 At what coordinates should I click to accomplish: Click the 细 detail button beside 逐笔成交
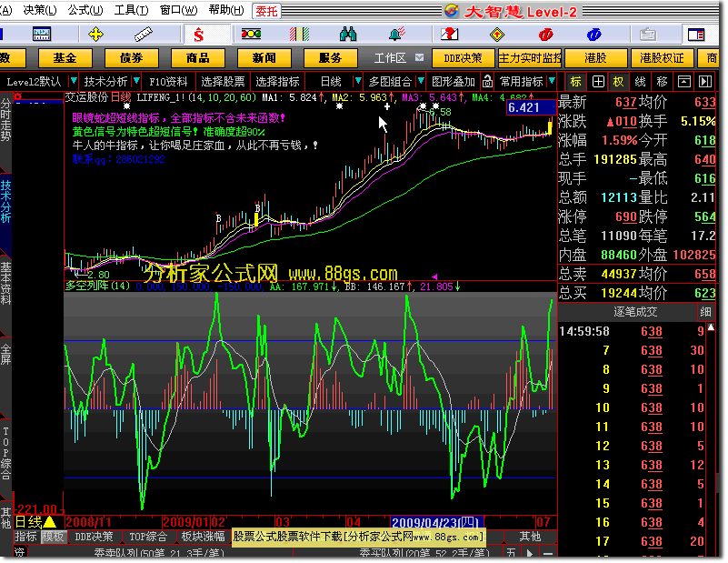click(x=705, y=312)
